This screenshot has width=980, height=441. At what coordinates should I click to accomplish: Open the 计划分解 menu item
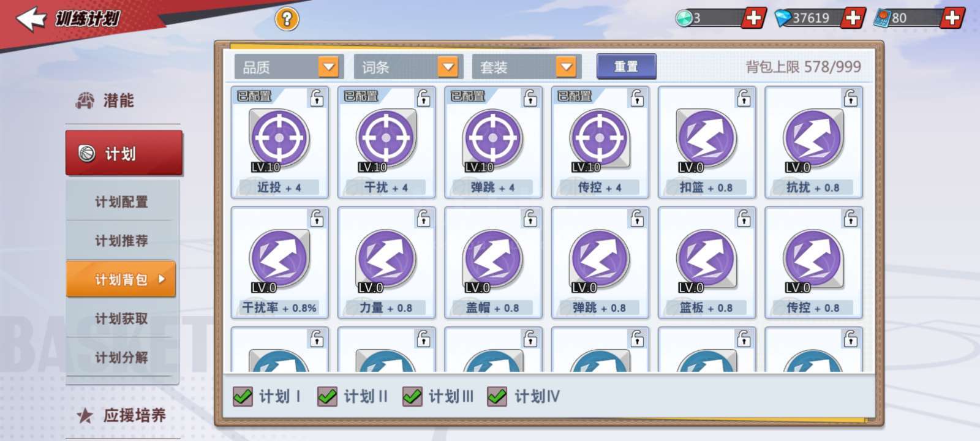(122, 357)
